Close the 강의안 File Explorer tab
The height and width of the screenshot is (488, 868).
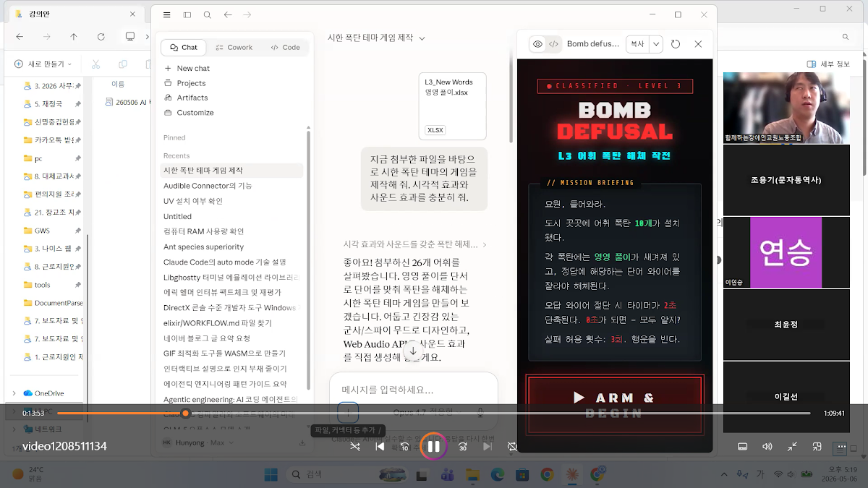coord(133,13)
